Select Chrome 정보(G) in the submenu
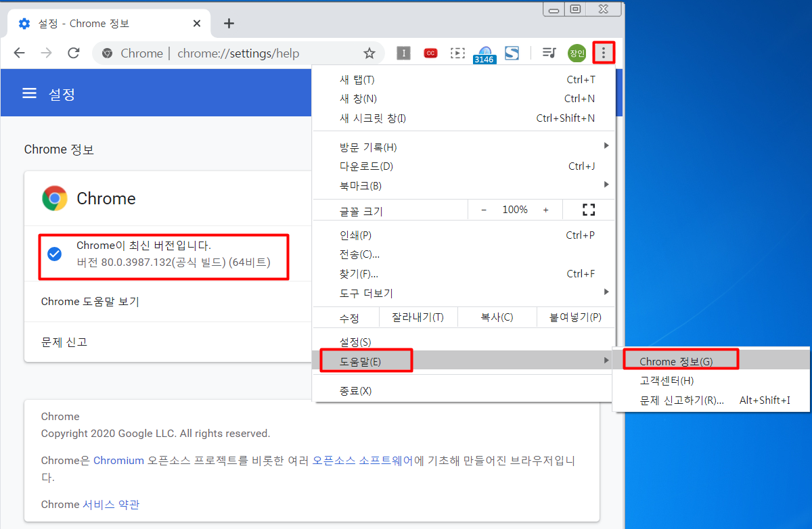 click(710, 361)
